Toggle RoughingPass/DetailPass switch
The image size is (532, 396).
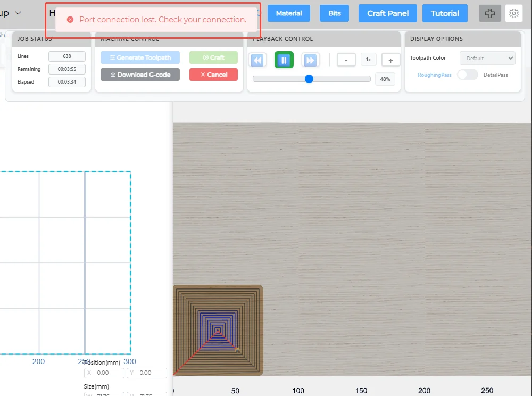[468, 75]
